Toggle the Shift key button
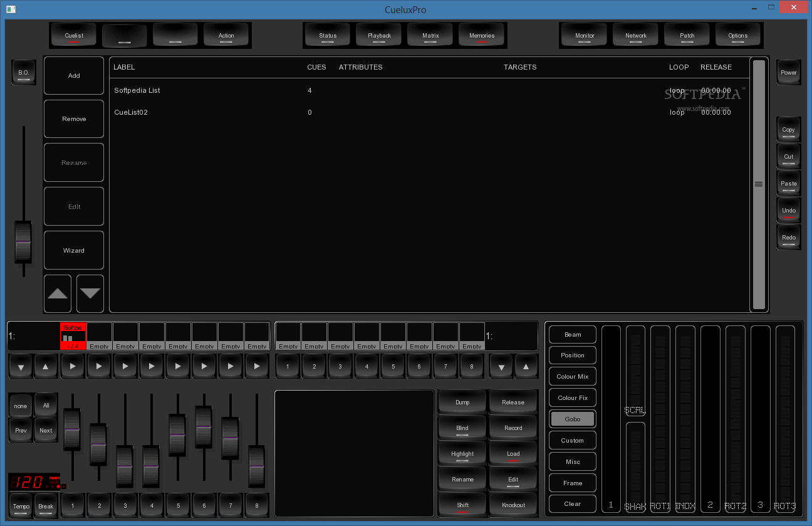This screenshot has width=812, height=526. click(x=462, y=505)
